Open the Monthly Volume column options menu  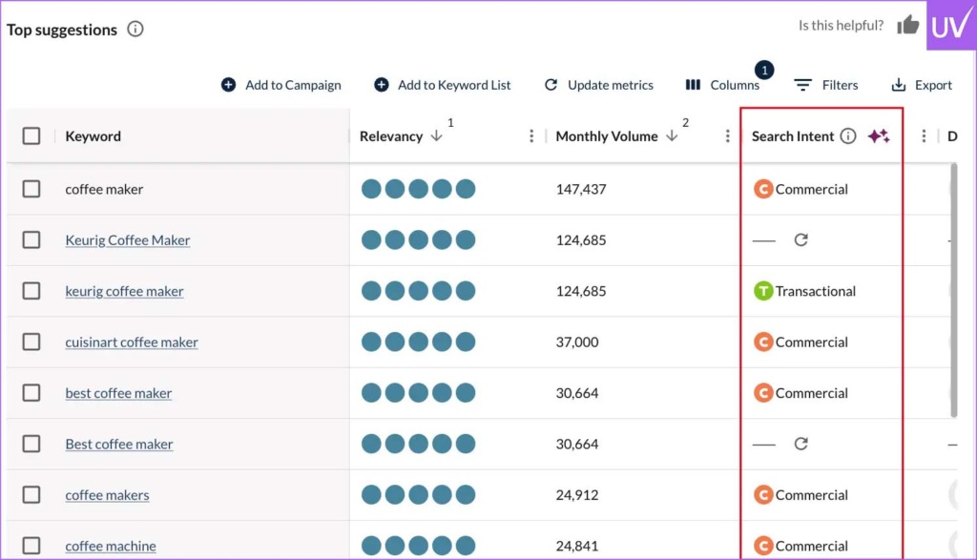728,136
